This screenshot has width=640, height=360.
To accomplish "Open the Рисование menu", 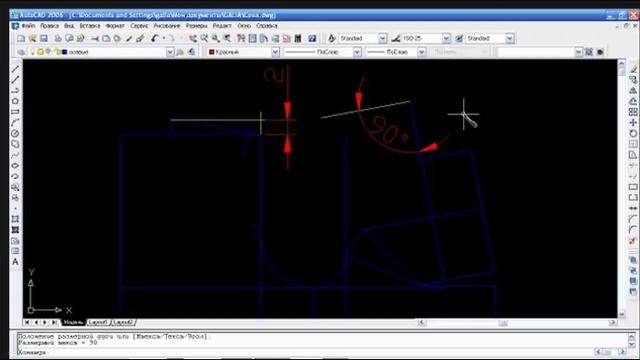I will (x=167, y=26).
